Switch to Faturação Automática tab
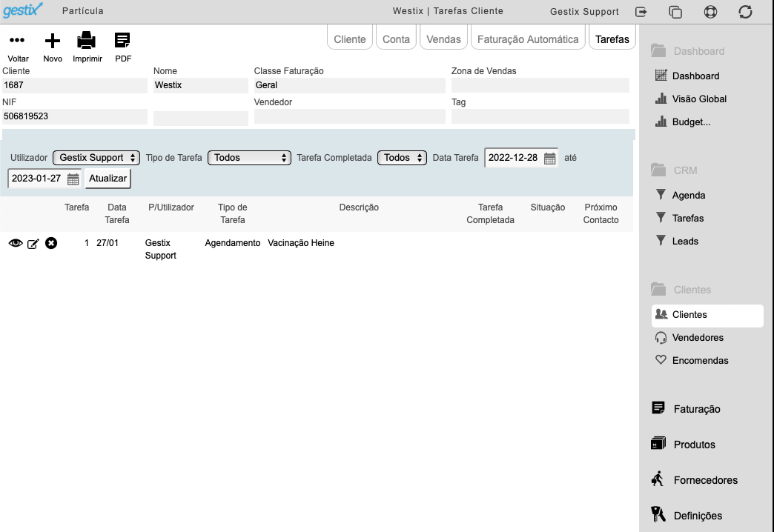 point(528,39)
